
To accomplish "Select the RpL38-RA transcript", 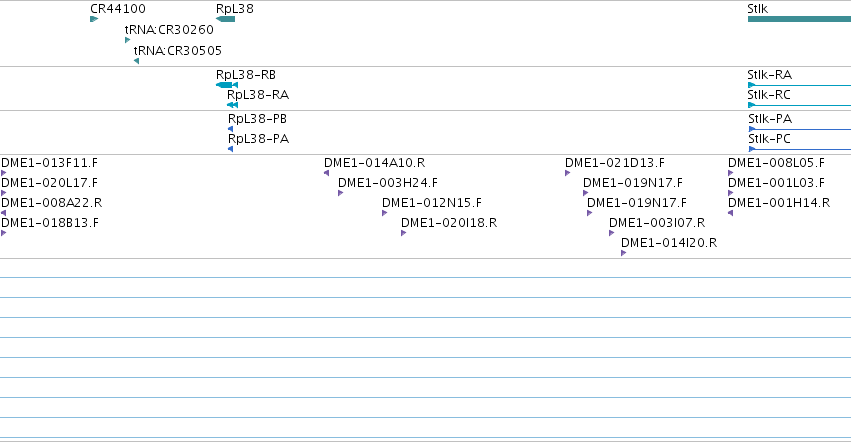I will point(232,105).
